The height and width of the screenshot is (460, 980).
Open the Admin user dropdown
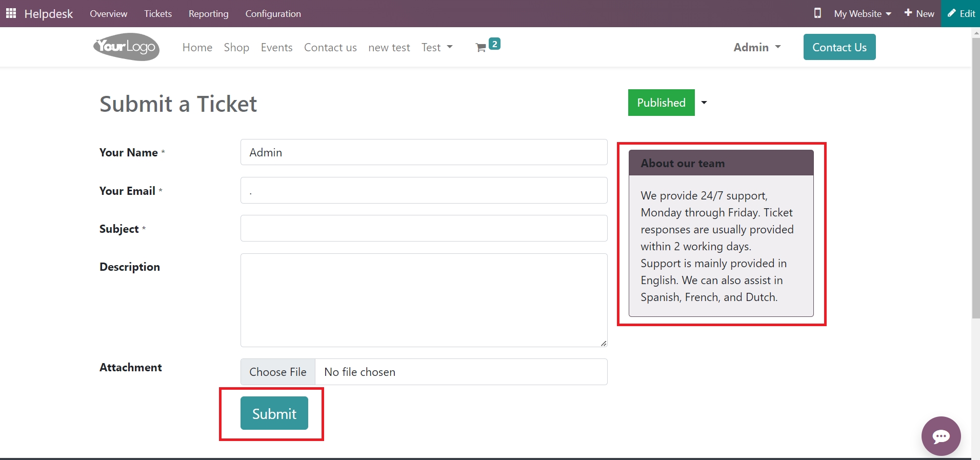click(757, 47)
